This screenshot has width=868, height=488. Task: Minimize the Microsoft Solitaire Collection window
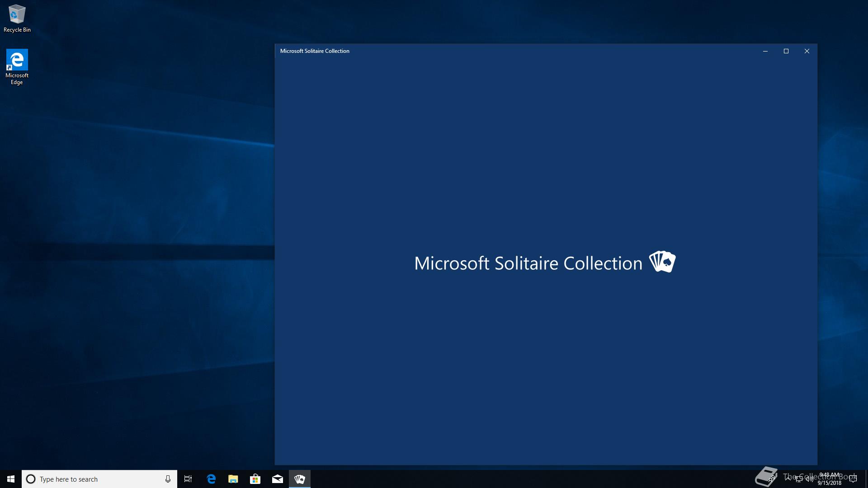point(765,51)
